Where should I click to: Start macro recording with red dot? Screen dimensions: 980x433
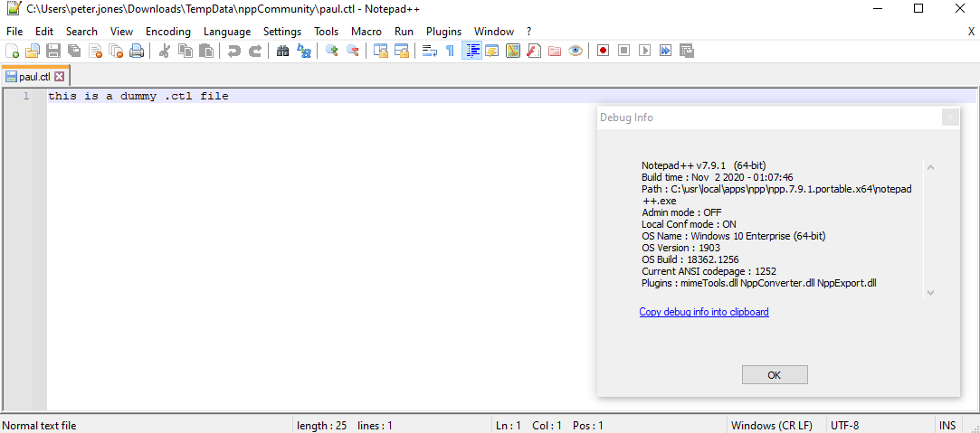[x=604, y=52]
